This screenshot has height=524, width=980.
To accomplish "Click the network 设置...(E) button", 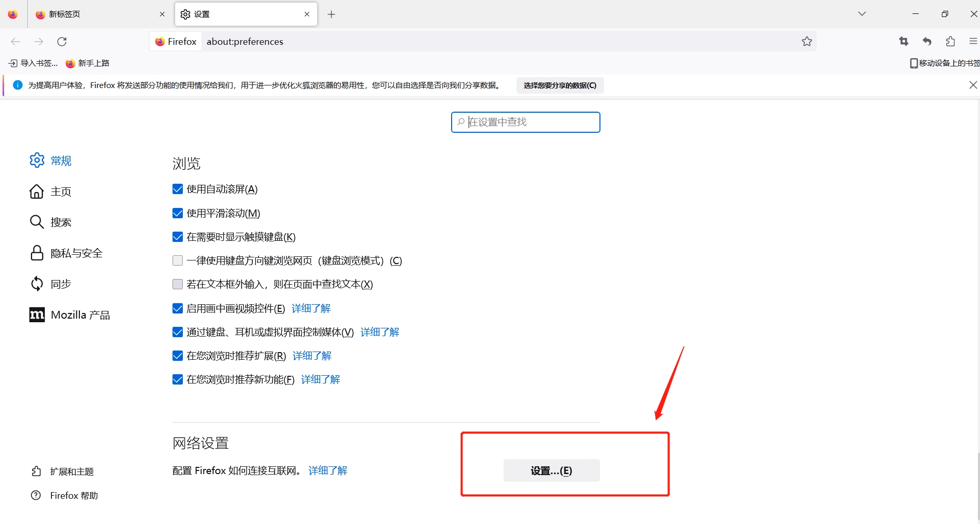I will point(551,470).
